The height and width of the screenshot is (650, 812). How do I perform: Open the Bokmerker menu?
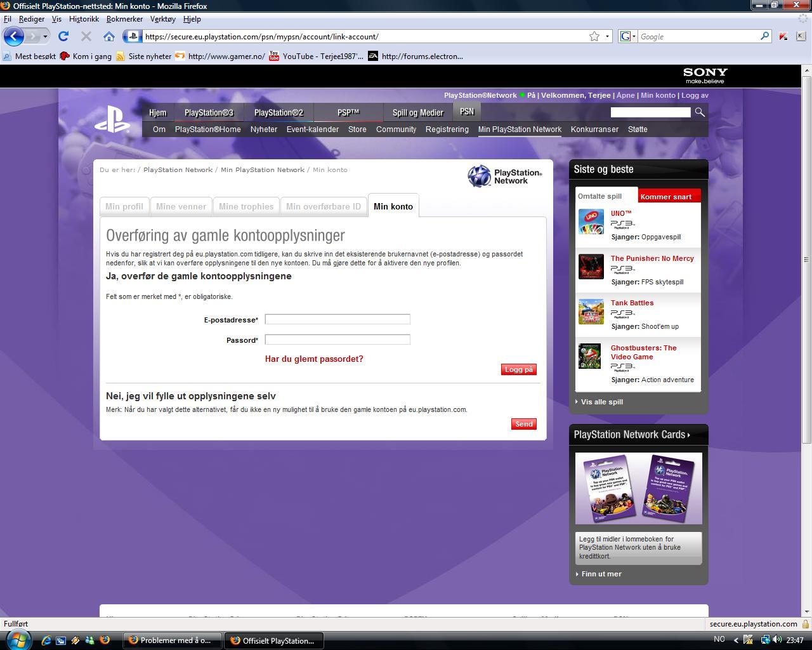(124, 19)
